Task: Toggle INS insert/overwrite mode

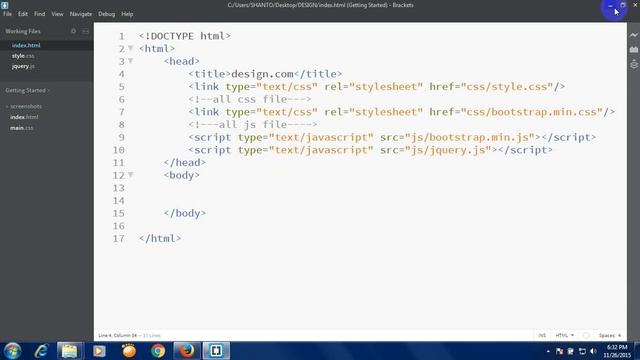Action: pos(542,336)
